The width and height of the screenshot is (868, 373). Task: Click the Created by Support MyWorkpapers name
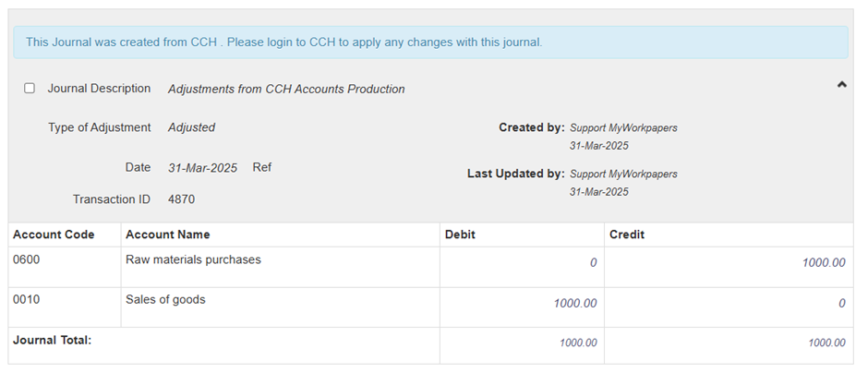coord(623,128)
